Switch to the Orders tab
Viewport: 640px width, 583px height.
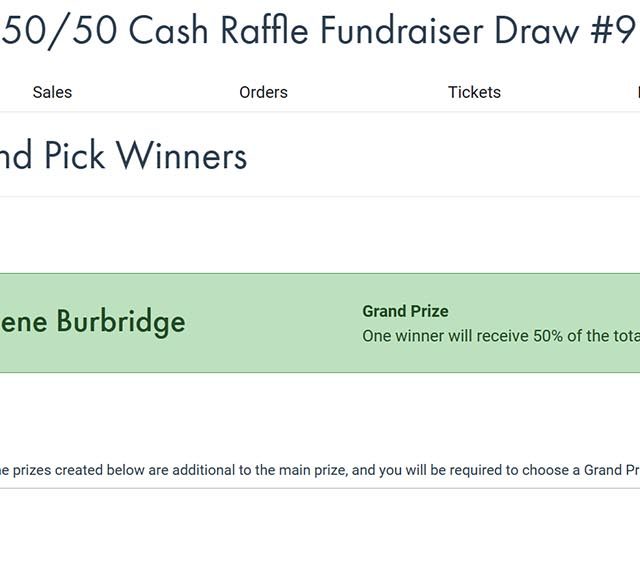[263, 92]
